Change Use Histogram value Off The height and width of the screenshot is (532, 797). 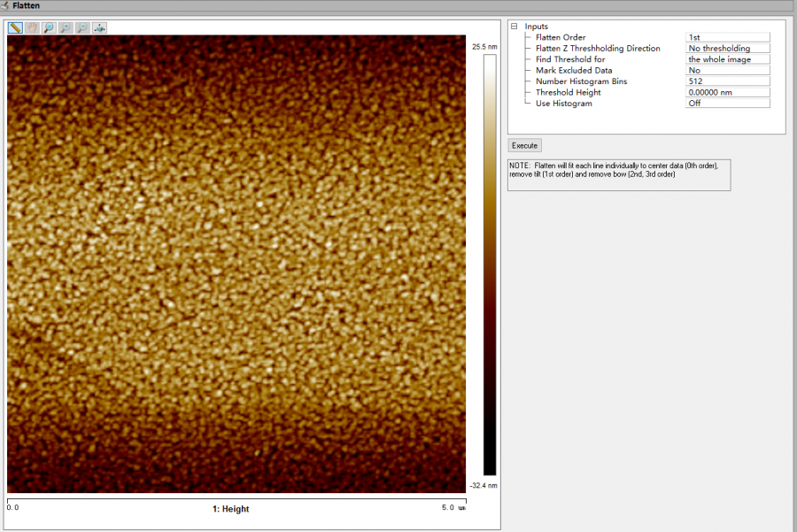pos(727,104)
